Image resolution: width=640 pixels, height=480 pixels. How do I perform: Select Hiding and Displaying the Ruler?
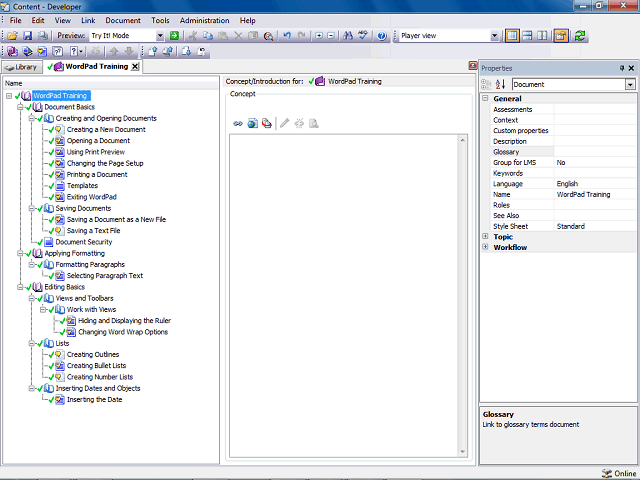124,320
